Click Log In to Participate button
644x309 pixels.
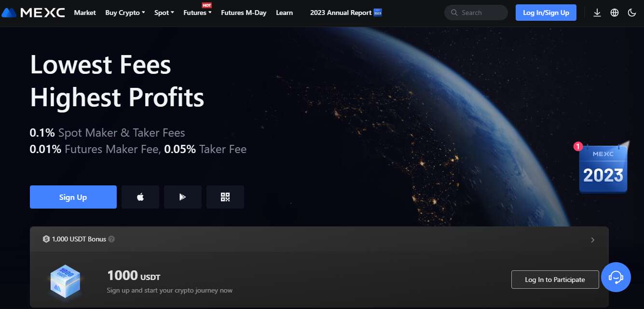555,280
